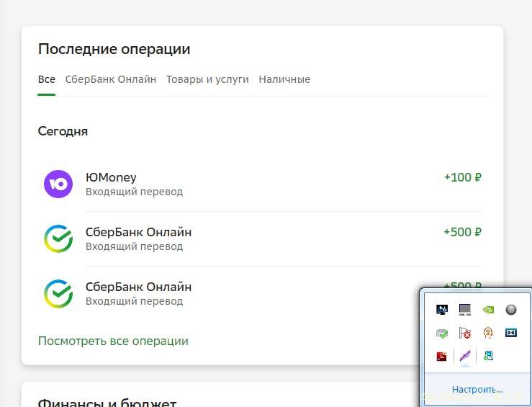Viewport: 532px width, 407px height.
Task: Select the Все operations tab
Action: (46, 79)
